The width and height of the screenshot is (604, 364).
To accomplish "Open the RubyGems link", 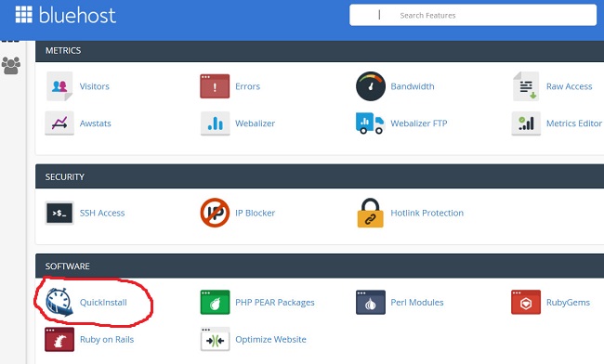I will pos(568,303).
